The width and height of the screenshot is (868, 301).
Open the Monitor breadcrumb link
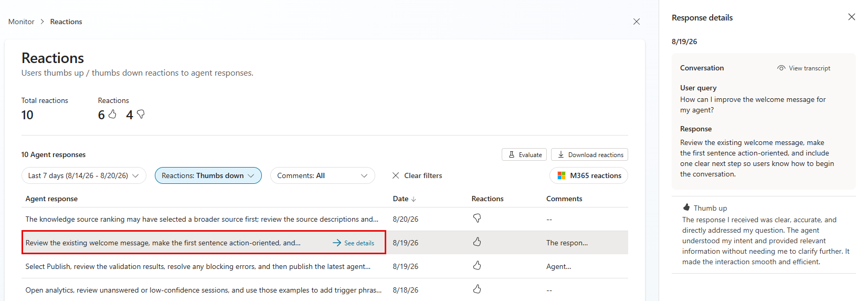(22, 22)
